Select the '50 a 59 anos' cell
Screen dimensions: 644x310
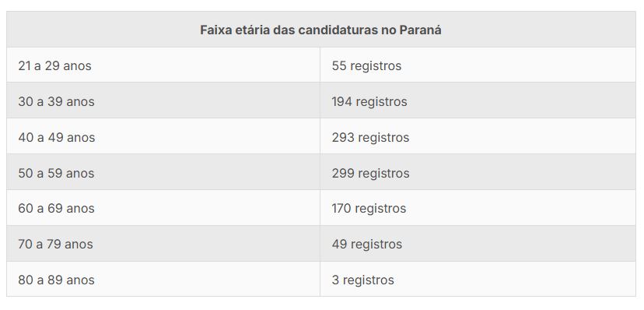[163, 172]
